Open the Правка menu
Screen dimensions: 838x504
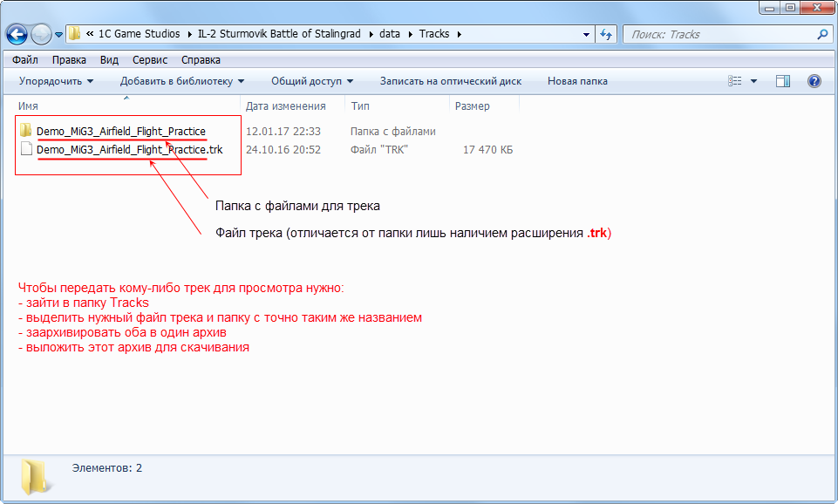pyautogui.click(x=69, y=60)
